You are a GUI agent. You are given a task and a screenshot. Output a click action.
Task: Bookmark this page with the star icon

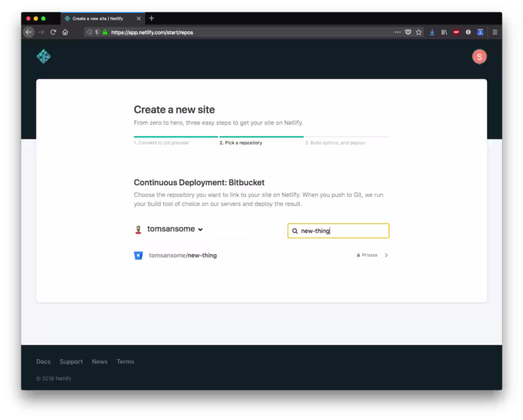pyautogui.click(x=418, y=33)
